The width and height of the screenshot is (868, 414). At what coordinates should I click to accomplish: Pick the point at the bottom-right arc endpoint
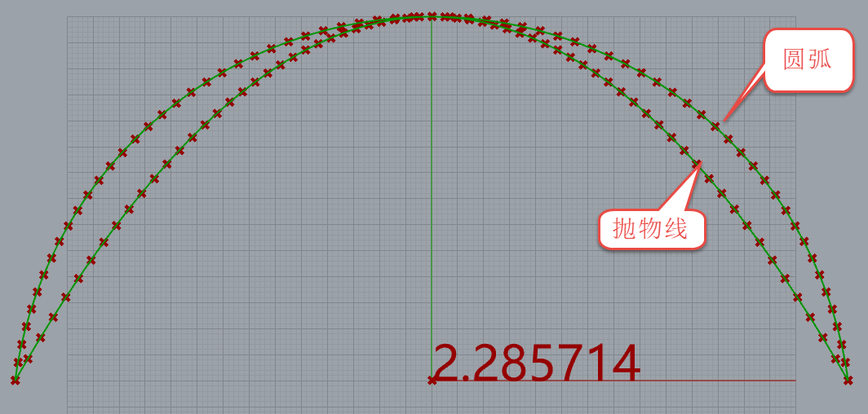848,381
